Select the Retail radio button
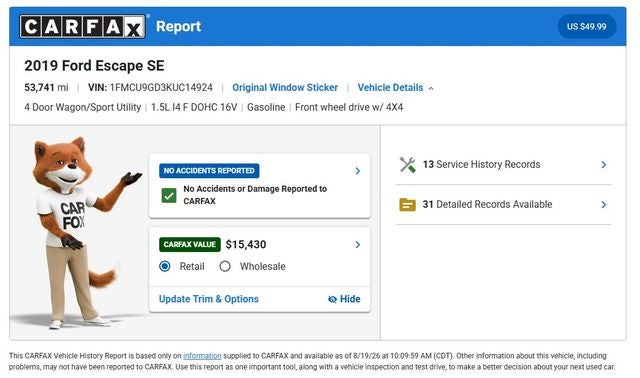Screen dimensions: 640x378 click(x=165, y=267)
